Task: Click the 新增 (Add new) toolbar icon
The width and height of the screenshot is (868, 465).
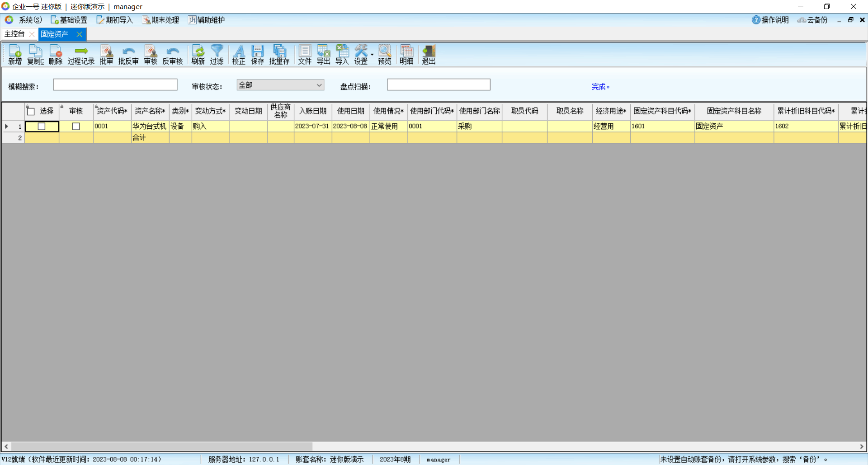Action: click(14, 55)
